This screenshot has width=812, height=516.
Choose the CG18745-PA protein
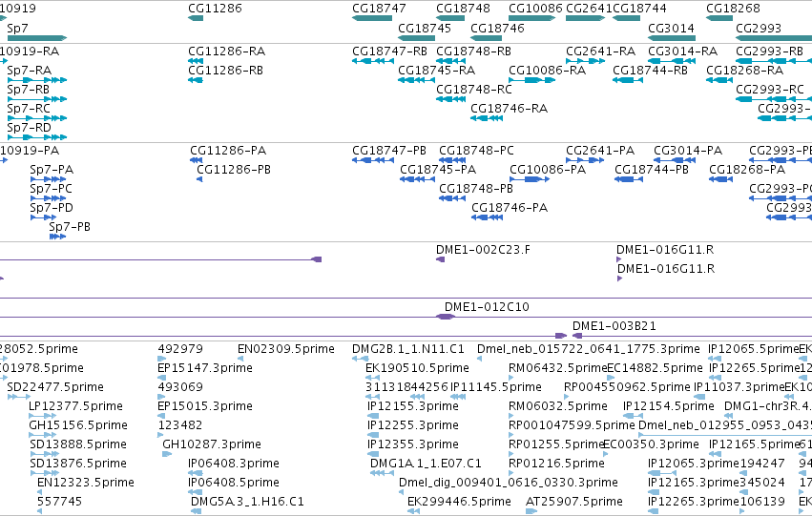coord(438,170)
